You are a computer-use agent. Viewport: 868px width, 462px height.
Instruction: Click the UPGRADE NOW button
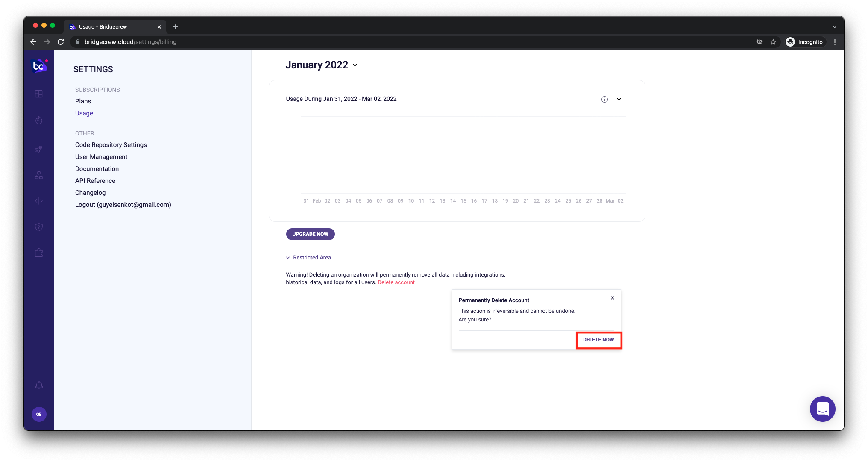click(310, 234)
